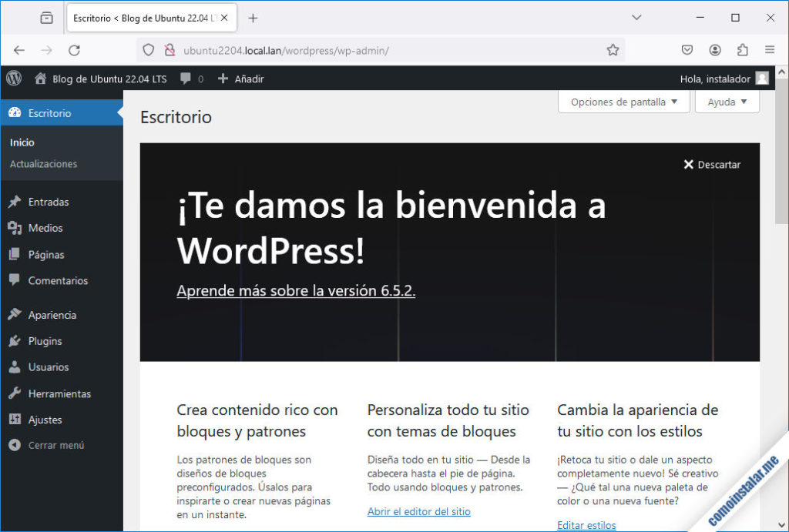Image resolution: width=789 pixels, height=532 pixels.
Task: Dismiss the welcome panel with Descartar
Action: point(711,165)
